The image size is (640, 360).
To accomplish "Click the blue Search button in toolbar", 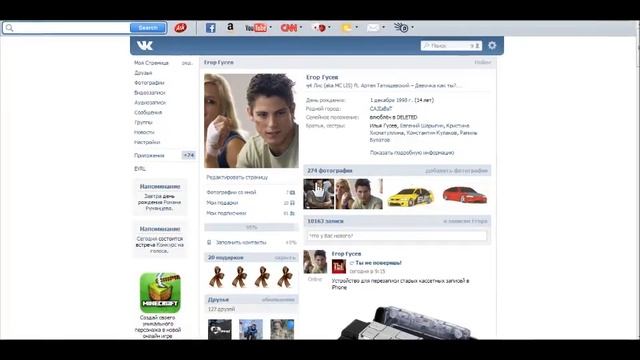I will pos(148,27).
